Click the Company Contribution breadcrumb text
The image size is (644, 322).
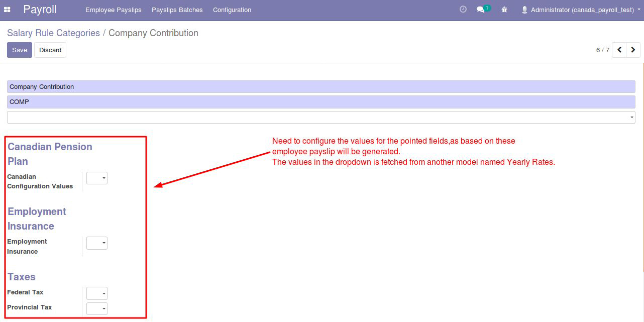153,33
